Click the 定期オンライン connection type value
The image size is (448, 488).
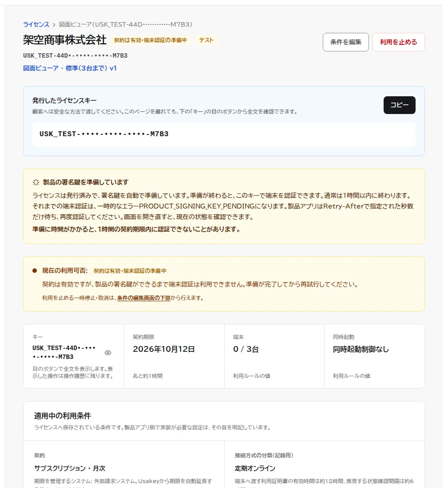click(x=255, y=468)
